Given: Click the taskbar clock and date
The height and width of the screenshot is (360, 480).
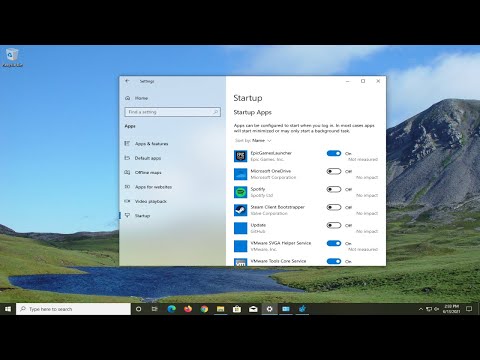Looking at the screenshot, I should pyautogui.click(x=451, y=309).
